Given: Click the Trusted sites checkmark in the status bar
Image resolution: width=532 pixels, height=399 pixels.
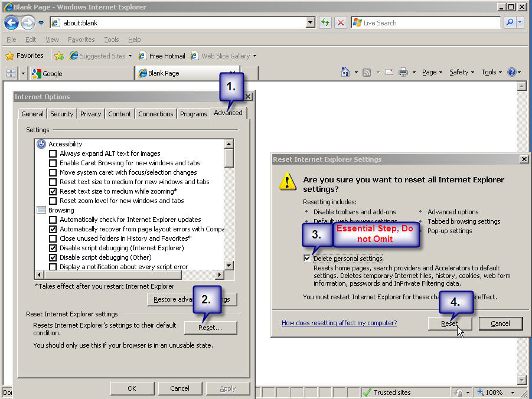Looking at the screenshot, I should pos(367,393).
